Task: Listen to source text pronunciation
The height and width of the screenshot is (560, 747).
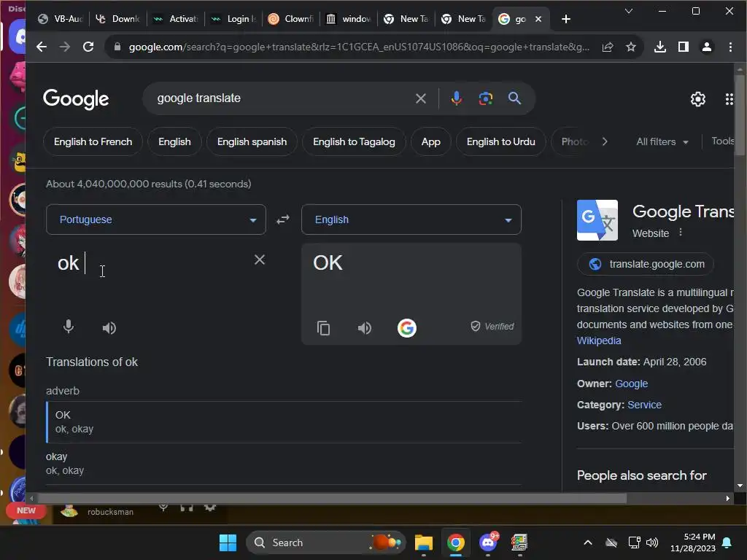Action: (109, 327)
